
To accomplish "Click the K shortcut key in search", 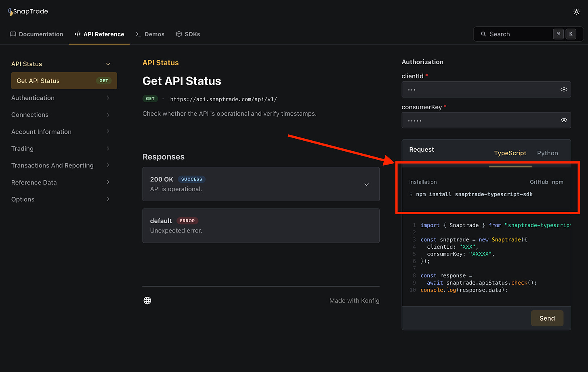I will point(571,34).
